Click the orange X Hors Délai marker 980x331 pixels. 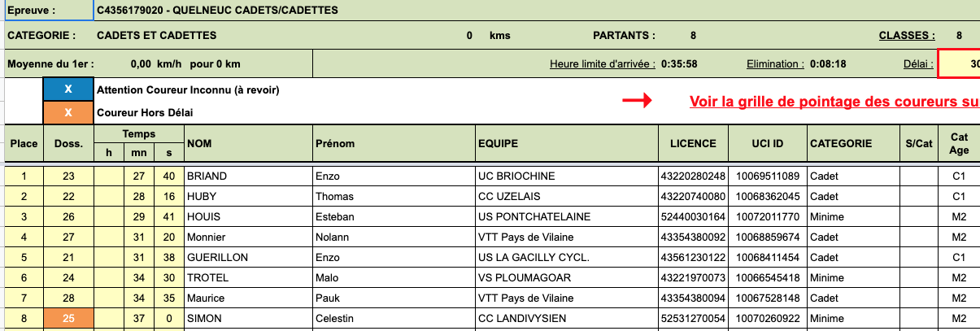(x=68, y=113)
